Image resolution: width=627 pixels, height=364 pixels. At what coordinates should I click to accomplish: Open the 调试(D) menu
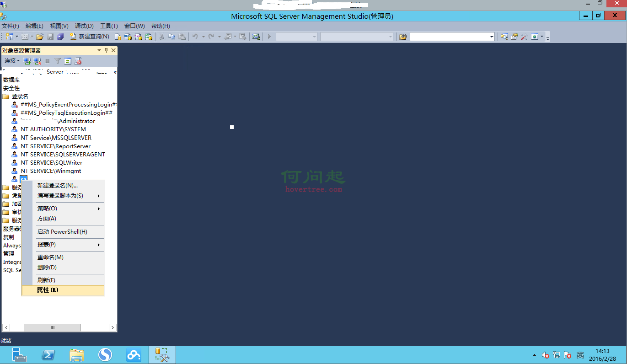(x=84, y=26)
